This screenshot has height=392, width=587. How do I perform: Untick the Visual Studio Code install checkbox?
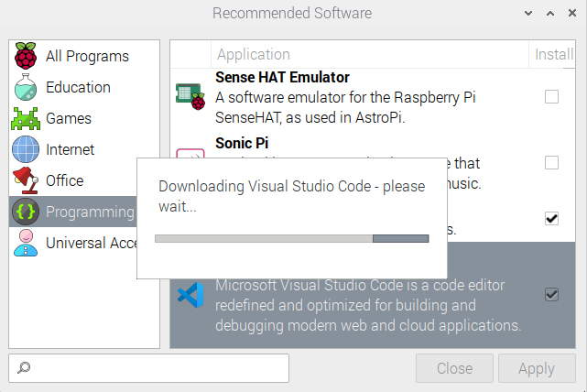551,294
